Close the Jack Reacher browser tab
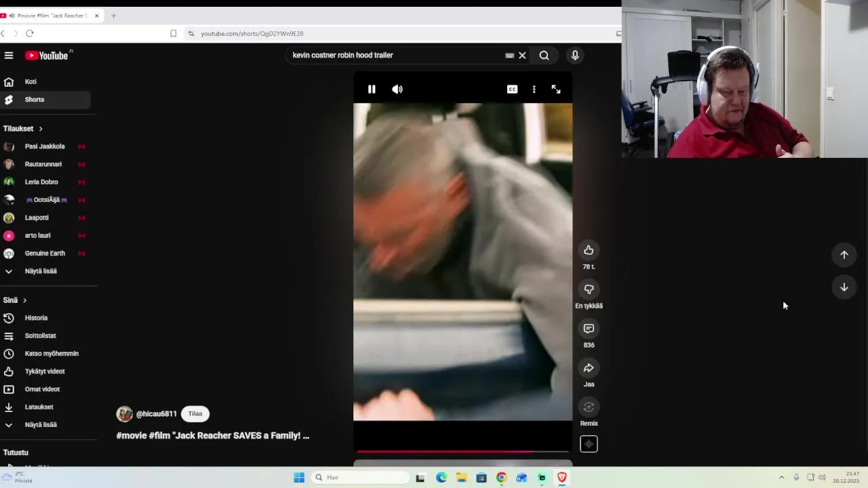Screen dimensions: 868x488 point(96,16)
